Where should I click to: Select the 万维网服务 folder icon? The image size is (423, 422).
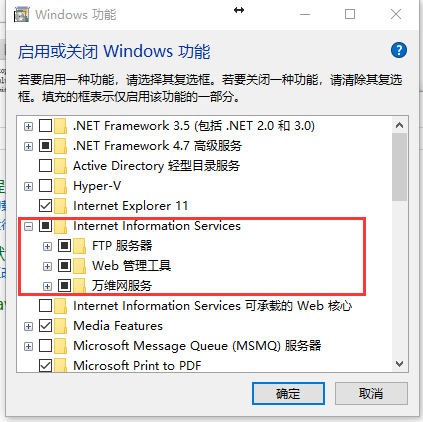(79, 286)
